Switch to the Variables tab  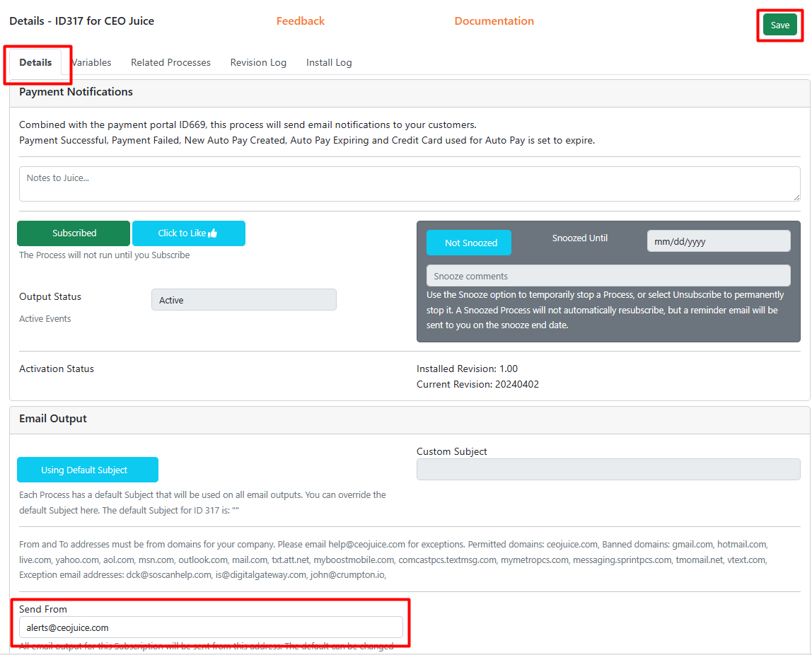(91, 63)
